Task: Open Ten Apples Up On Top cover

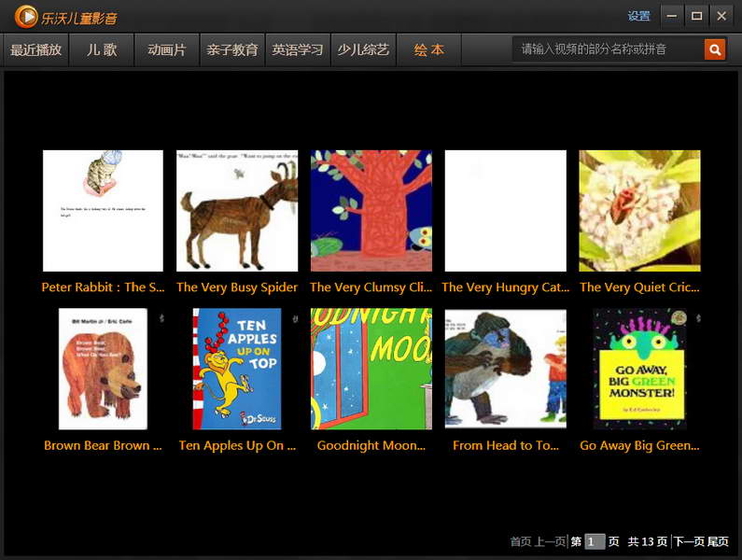Action: tap(237, 369)
